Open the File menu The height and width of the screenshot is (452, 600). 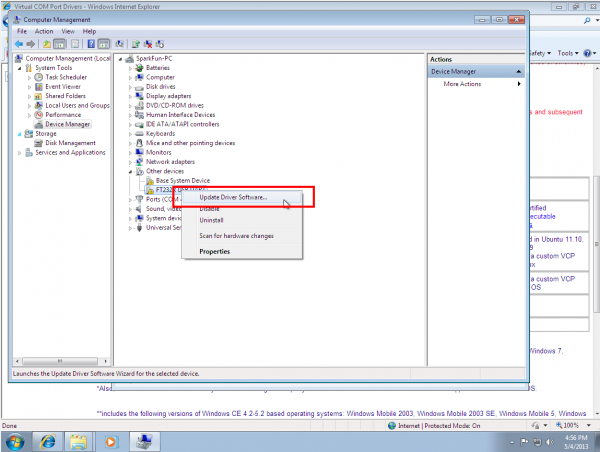(x=22, y=31)
